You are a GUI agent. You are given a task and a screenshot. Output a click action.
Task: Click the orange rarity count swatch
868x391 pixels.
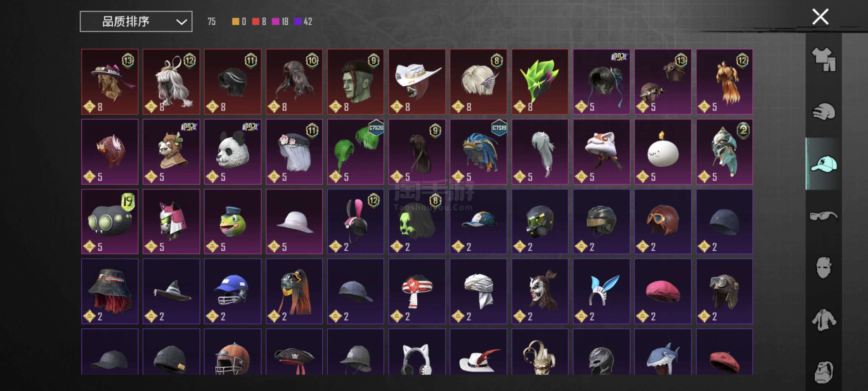236,22
